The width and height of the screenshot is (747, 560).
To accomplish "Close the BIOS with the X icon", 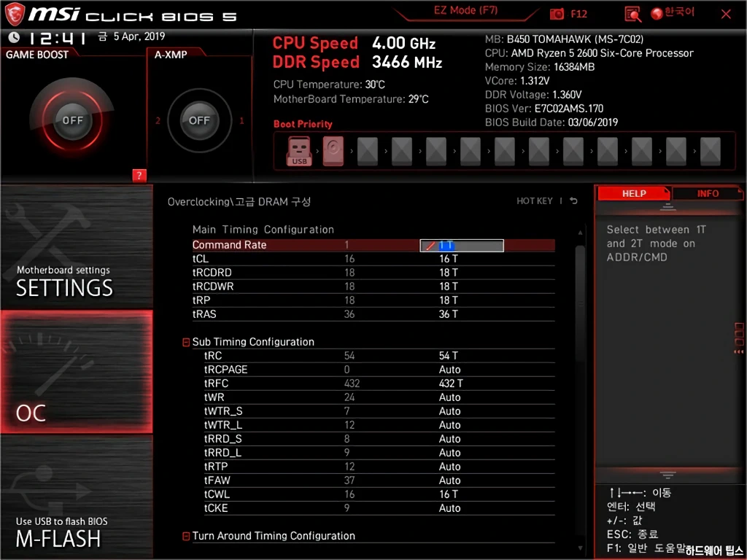I will pyautogui.click(x=726, y=14).
